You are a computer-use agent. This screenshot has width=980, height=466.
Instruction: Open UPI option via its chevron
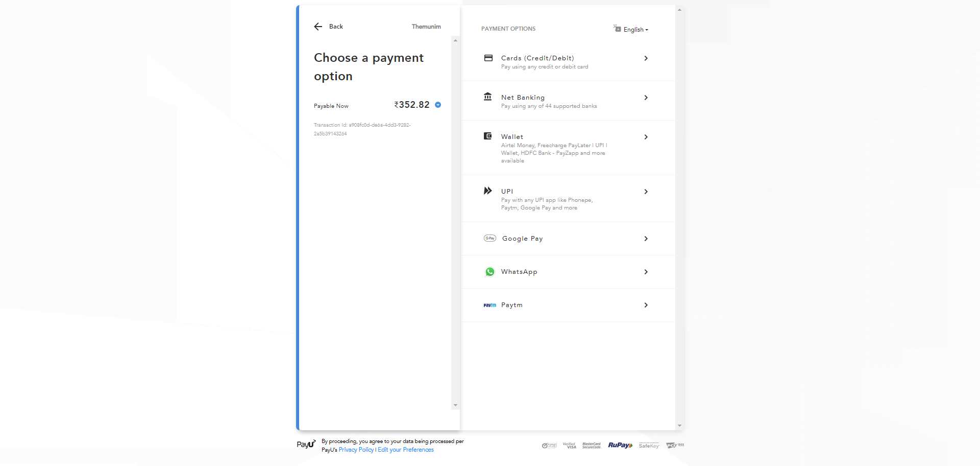tap(646, 192)
